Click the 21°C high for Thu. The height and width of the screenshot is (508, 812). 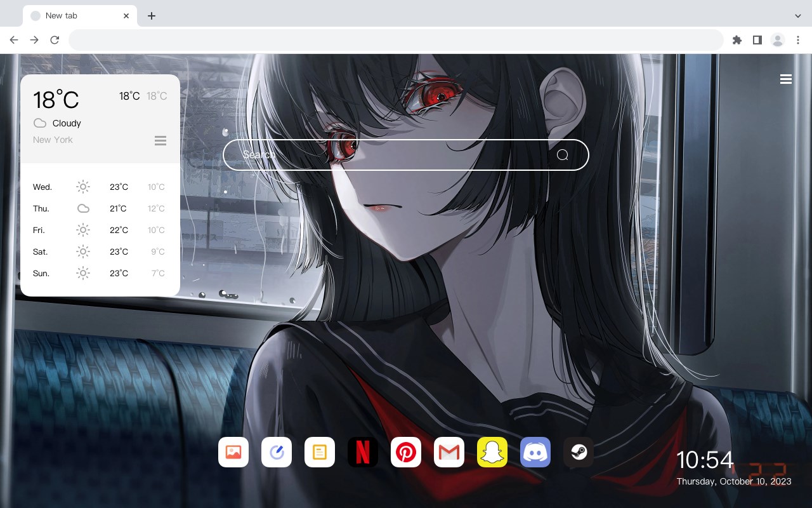(x=119, y=208)
